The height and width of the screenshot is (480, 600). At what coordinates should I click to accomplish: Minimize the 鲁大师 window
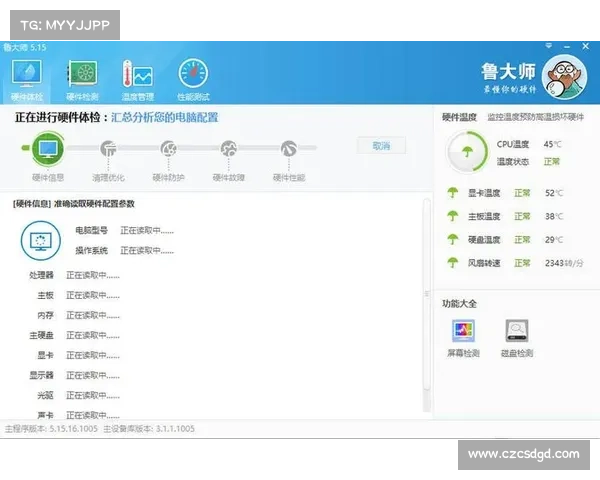pos(567,46)
